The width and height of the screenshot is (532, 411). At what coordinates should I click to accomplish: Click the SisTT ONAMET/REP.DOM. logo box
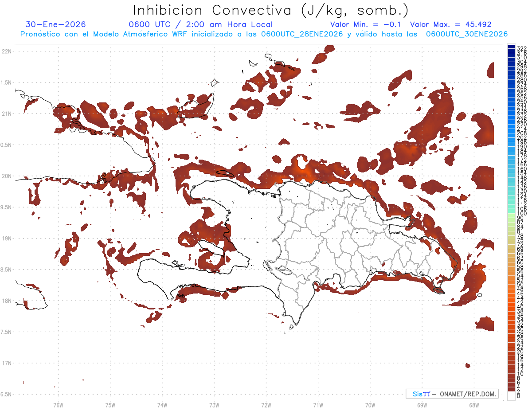pyautogui.click(x=452, y=394)
